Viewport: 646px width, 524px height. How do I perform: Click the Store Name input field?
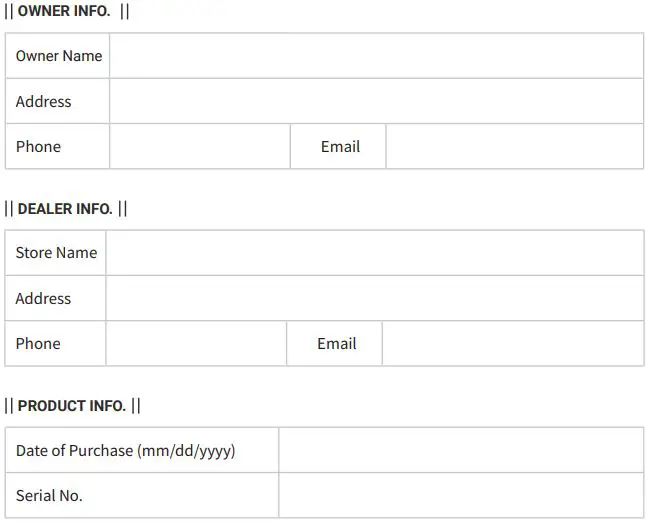point(374,253)
